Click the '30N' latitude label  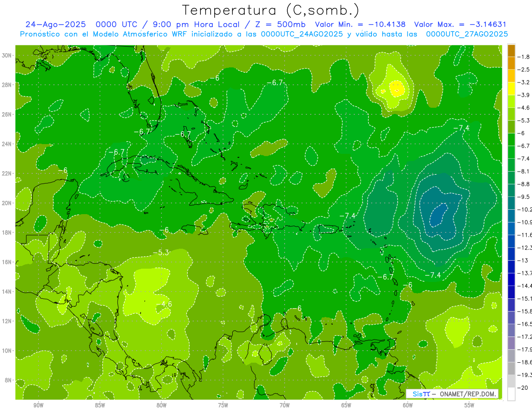[7, 55]
